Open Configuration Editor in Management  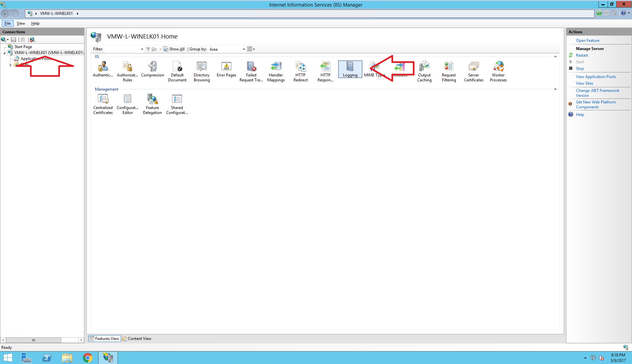pyautogui.click(x=128, y=104)
